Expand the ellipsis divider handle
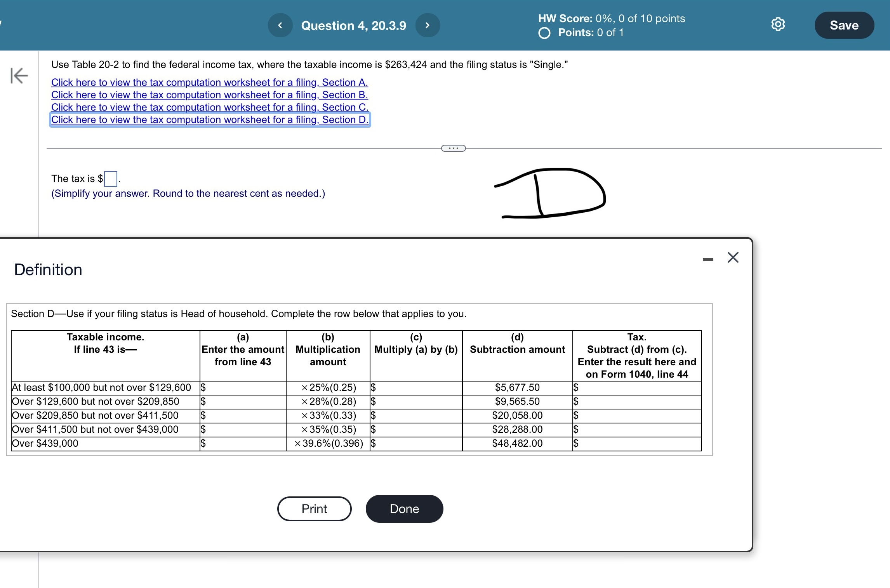The height and width of the screenshot is (588, 890). 453,148
